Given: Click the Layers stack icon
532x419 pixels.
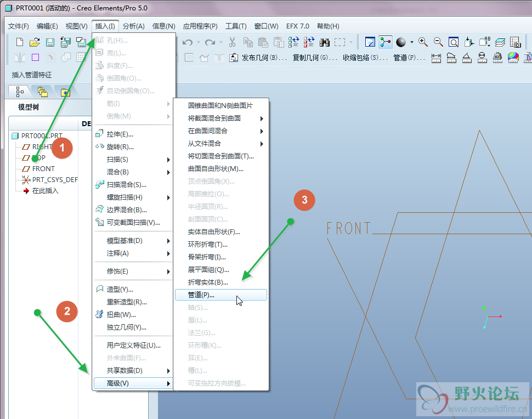Looking at the screenshot, I should pyautogui.click(x=500, y=42).
